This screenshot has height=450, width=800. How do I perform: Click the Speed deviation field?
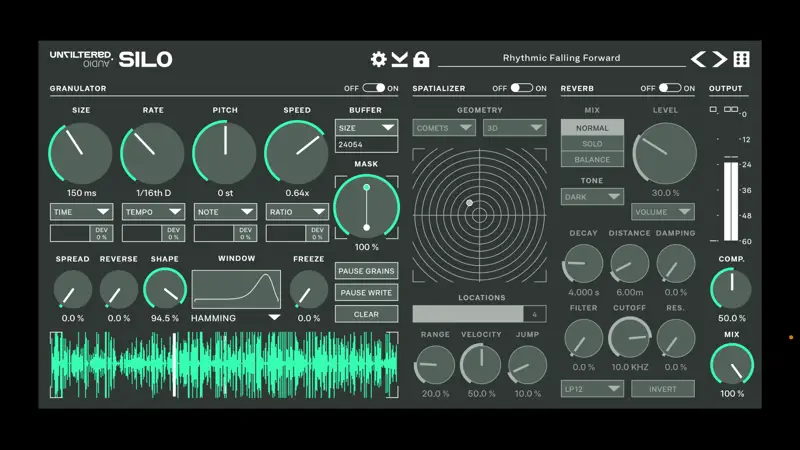[x=297, y=233]
